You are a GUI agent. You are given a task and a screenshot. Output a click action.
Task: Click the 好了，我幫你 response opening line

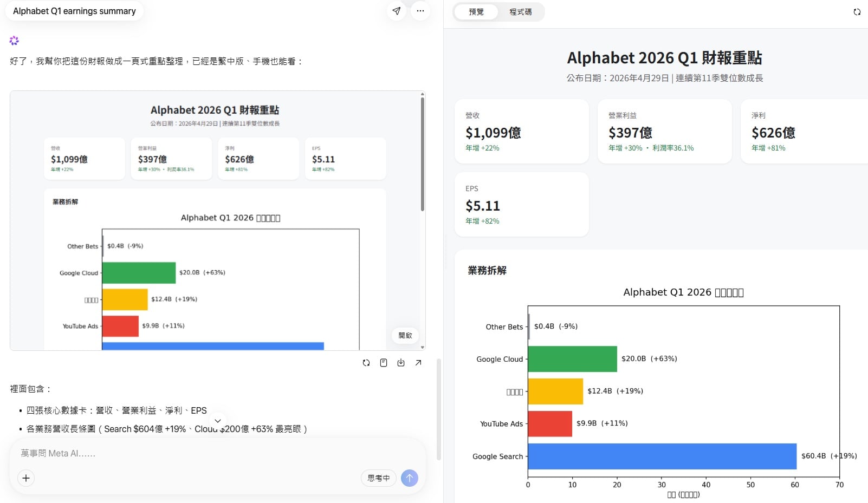(x=156, y=61)
